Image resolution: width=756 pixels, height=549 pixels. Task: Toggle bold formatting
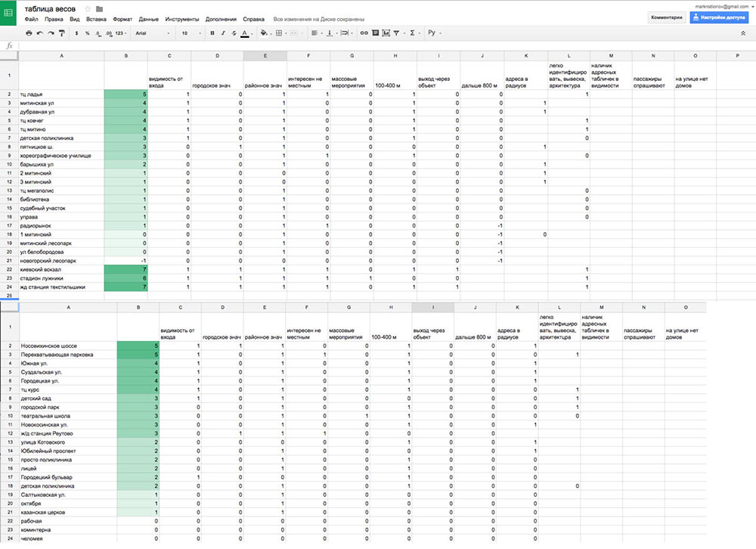[212, 33]
